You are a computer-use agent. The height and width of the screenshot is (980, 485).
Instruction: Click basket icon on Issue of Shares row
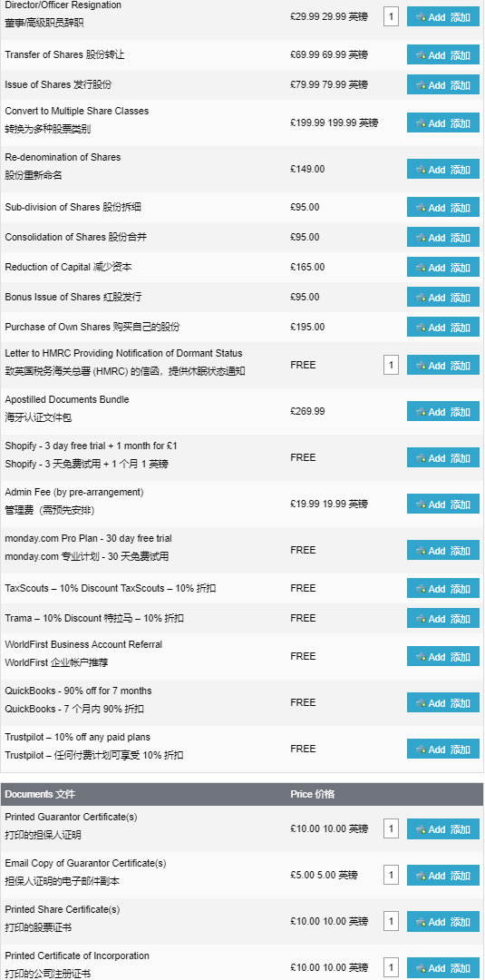[x=422, y=85]
